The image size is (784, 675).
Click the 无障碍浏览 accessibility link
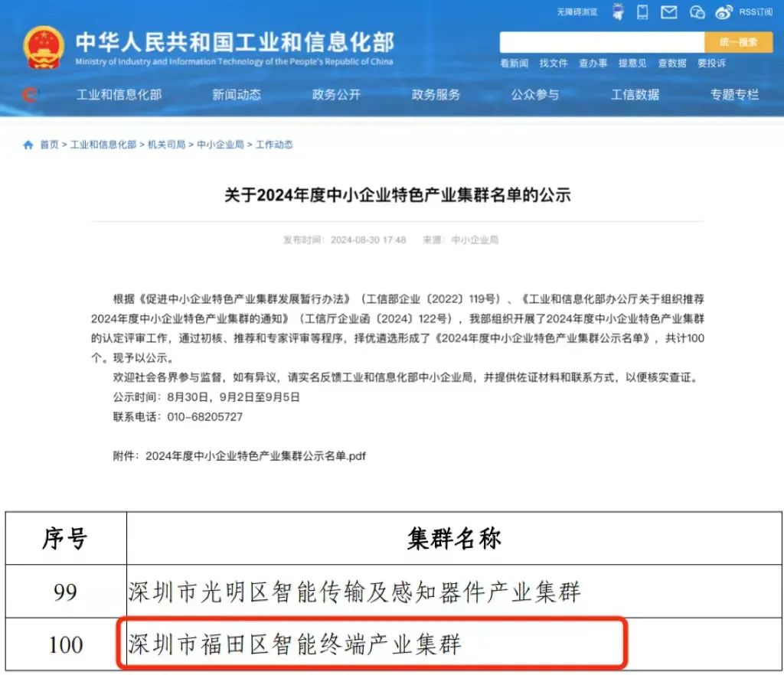tap(577, 12)
